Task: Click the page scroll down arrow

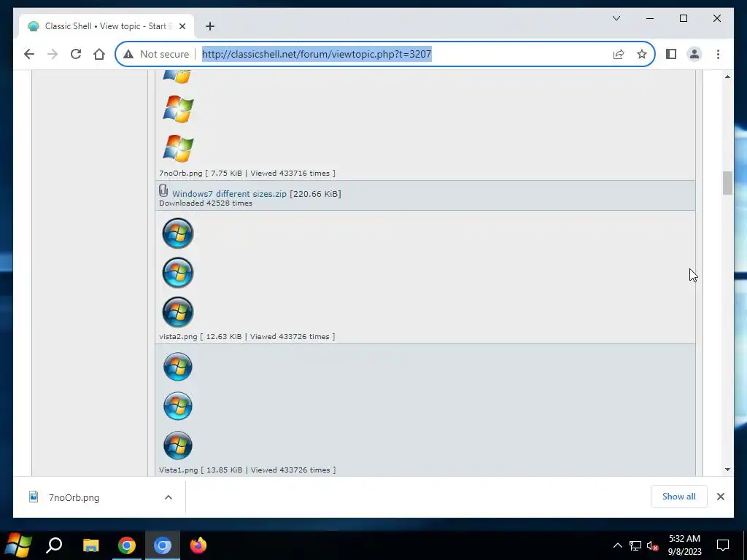Action: pyautogui.click(x=727, y=470)
